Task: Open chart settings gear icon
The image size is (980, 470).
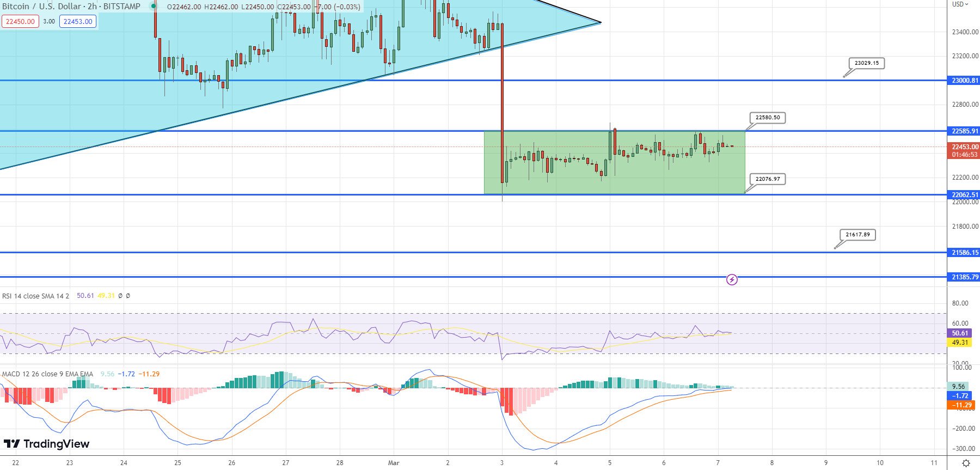Action: [x=965, y=463]
